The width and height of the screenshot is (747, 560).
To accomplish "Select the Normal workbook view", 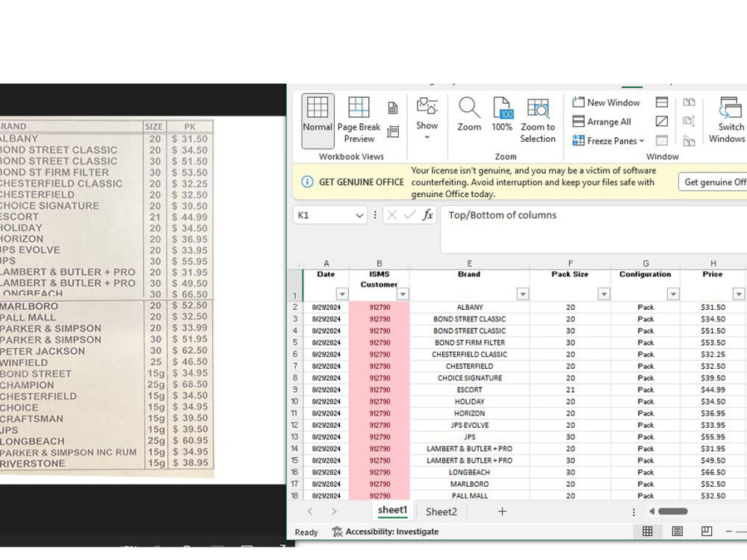I will tap(317, 120).
